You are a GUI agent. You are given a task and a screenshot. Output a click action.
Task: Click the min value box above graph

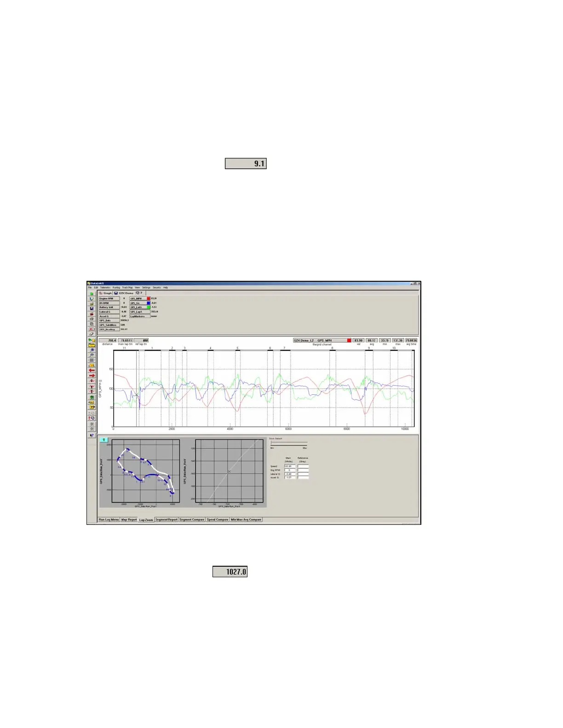tap(385, 341)
